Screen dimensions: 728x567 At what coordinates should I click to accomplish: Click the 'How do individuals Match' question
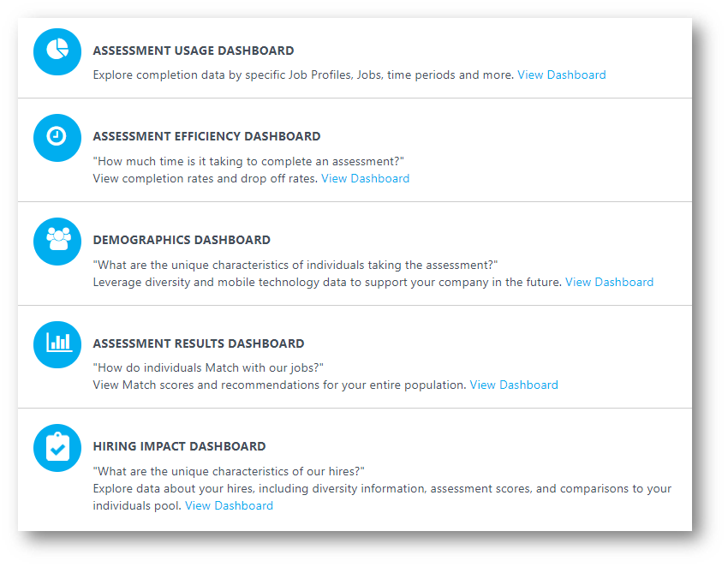208,367
